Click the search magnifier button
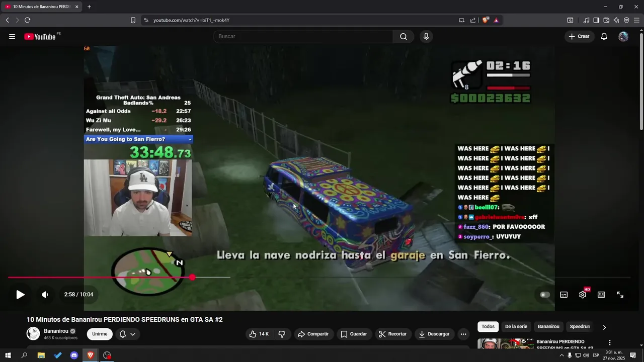 click(404, 37)
